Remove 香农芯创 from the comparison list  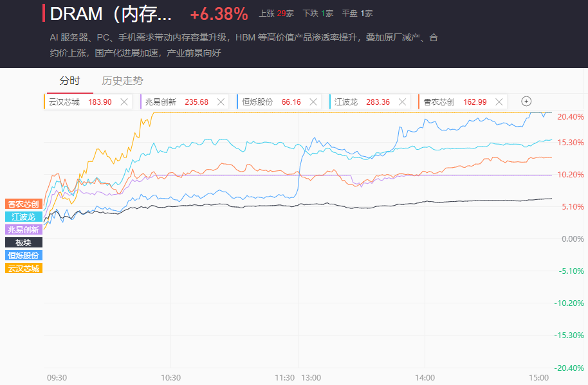pos(497,102)
